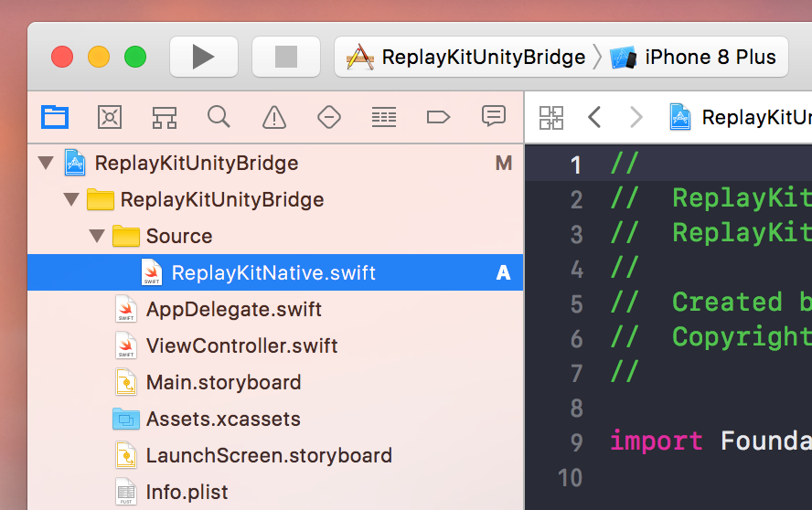Open the Test navigator diamond icon
812x510 pixels.
tap(329, 118)
